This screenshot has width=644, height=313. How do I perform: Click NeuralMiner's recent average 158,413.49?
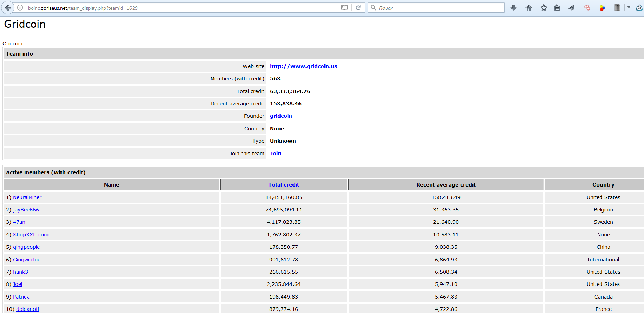coord(446,197)
